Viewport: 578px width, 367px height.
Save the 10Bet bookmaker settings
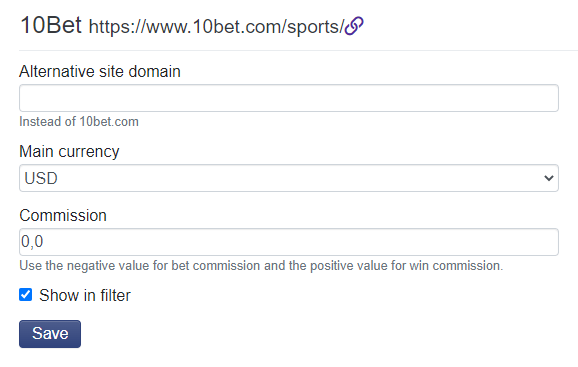pyautogui.click(x=50, y=334)
